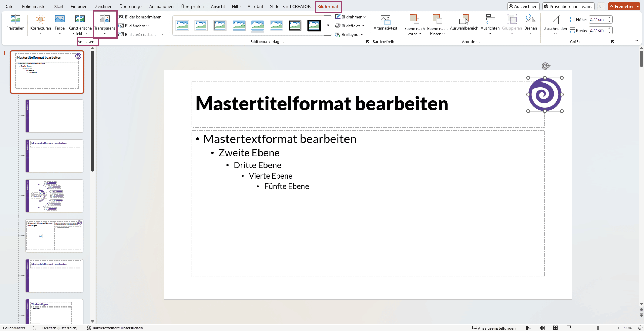
Task: Decrease the Breite value with the down arrow
Action: pyautogui.click(x=609, y=32)
